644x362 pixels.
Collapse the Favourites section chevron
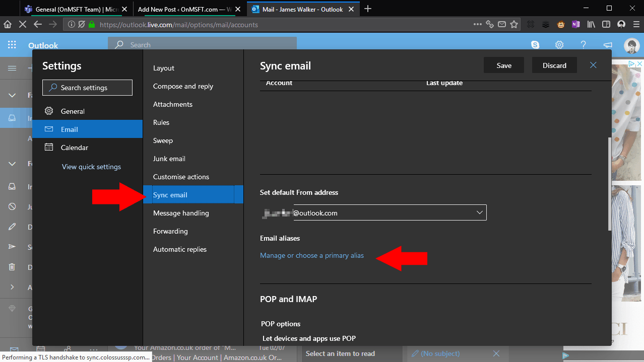[12, 95]
